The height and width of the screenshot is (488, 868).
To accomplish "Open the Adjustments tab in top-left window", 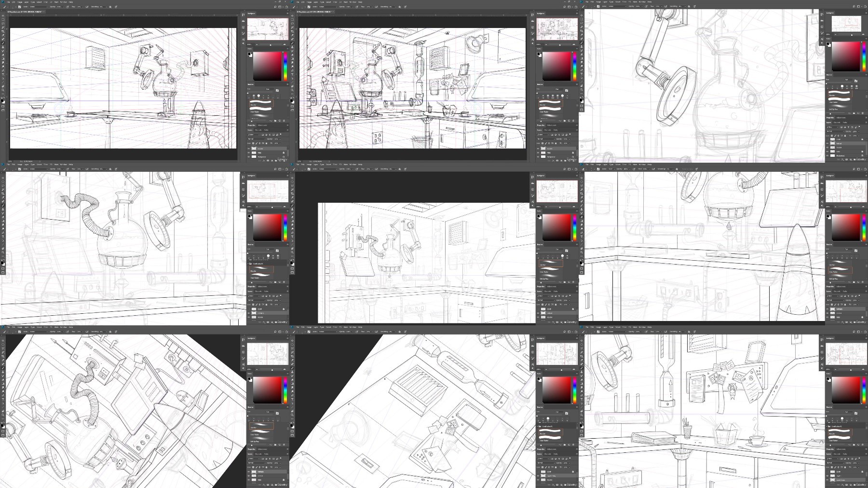I will (263, 125).
